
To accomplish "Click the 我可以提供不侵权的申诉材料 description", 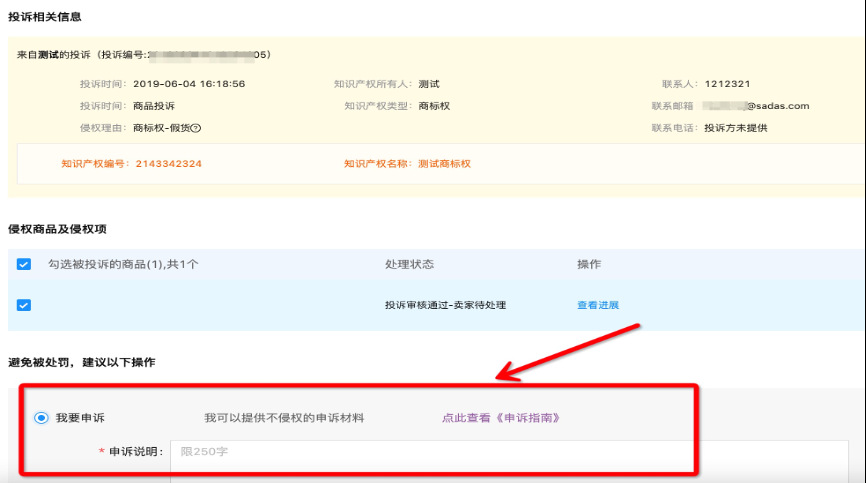I will tap(284, 418).
